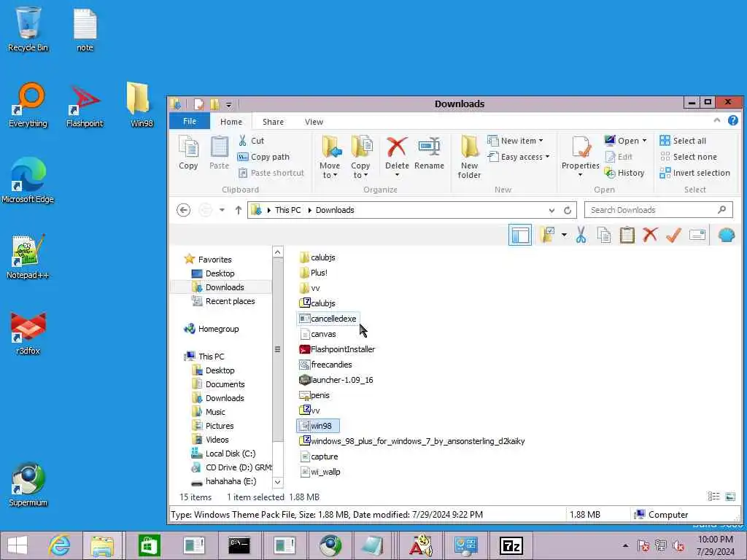Screen dimensions: 747x560
Task: Switch to large icons view in status bar
Action: [730, 497]
